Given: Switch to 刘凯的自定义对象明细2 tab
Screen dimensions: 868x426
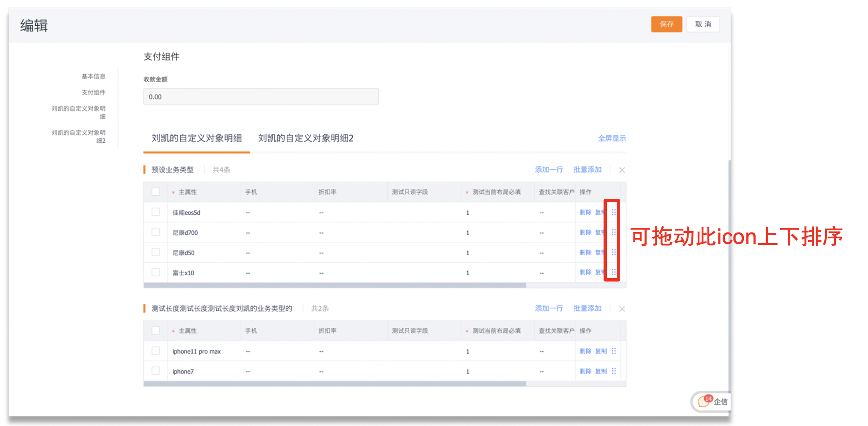Looking at the screenshot, I should tap(306, 138).
